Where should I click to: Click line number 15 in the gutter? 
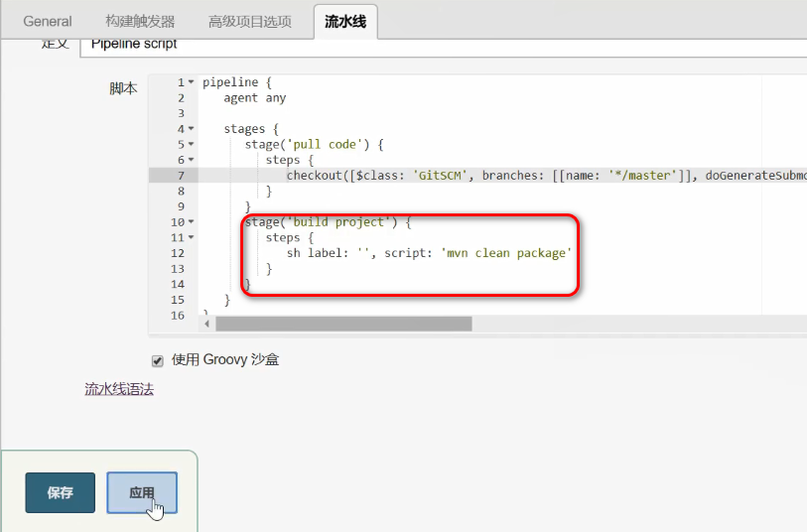click(x=178, y=300)
